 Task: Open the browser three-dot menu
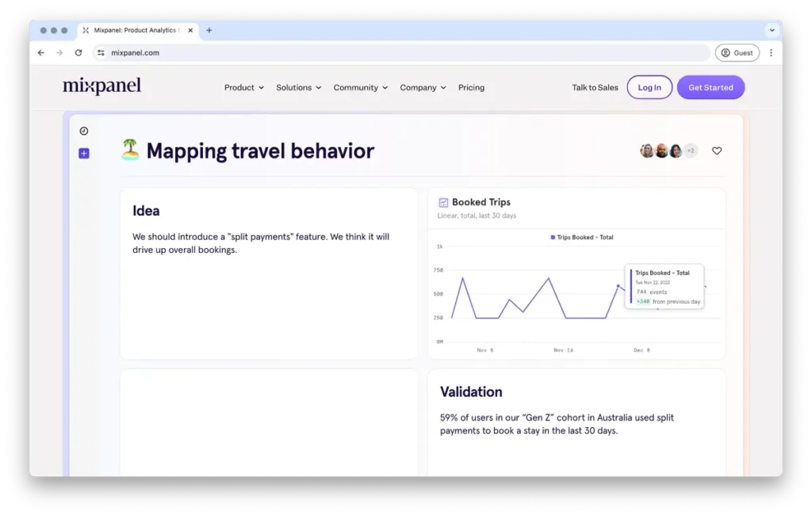771,53
